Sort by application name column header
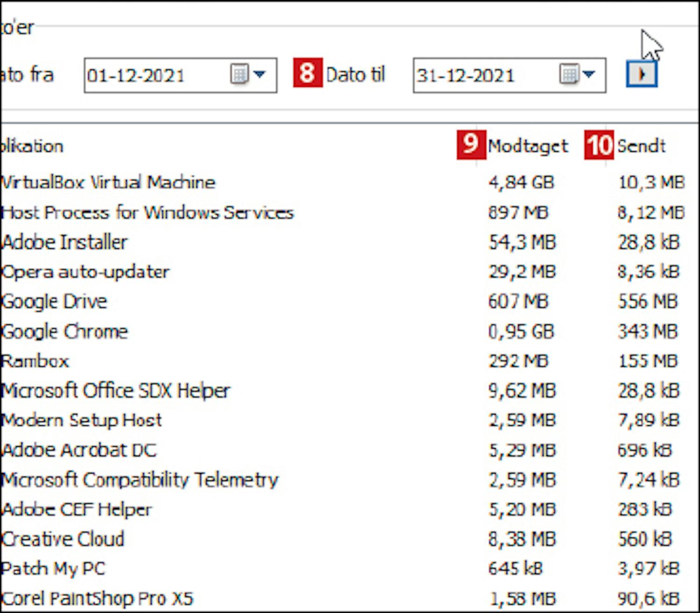 [33, 146]
